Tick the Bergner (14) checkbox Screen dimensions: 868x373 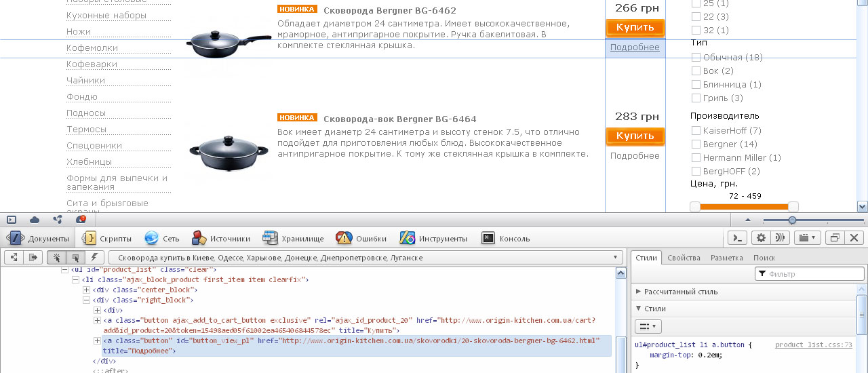696,144
